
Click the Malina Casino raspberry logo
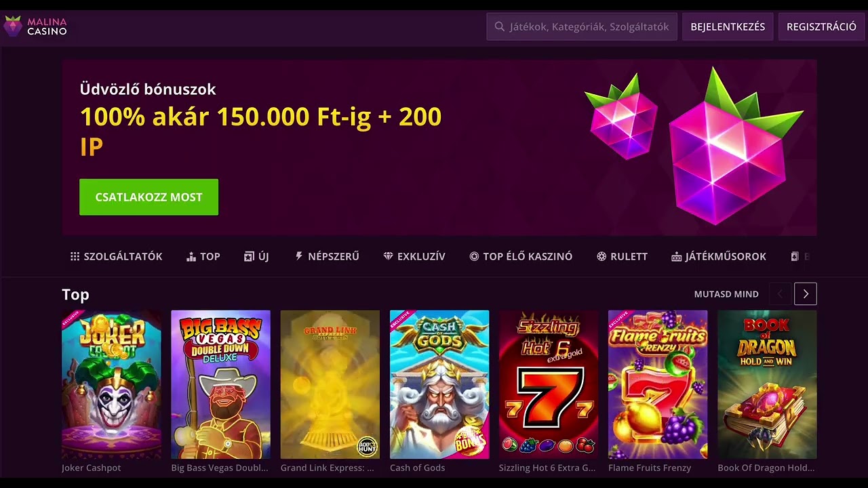click(x=13, y=26)
